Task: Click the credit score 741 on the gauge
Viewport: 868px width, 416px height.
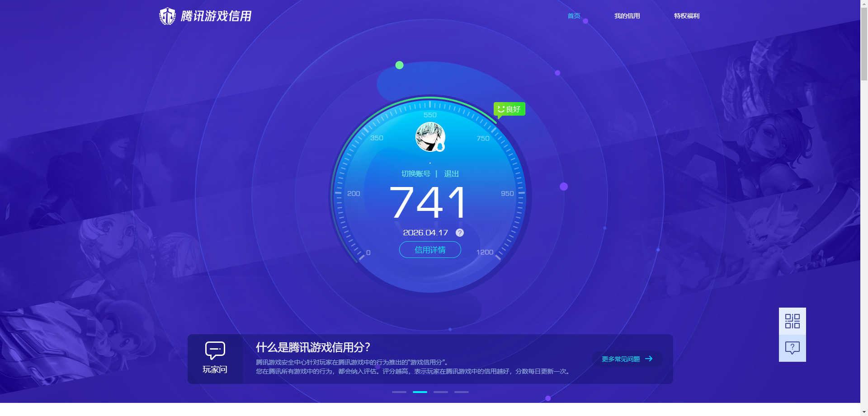Action: click(429, 203)
